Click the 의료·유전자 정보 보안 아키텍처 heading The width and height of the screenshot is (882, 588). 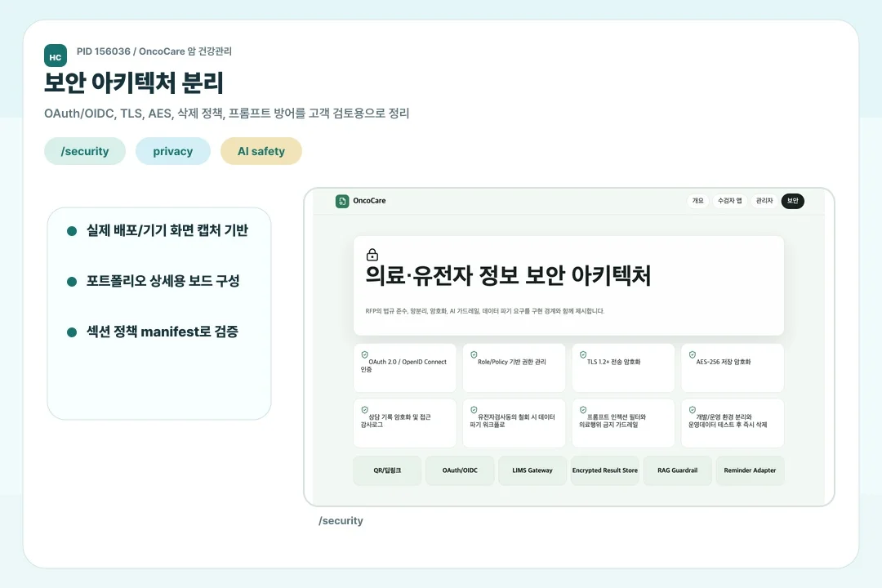pos(509,276)
